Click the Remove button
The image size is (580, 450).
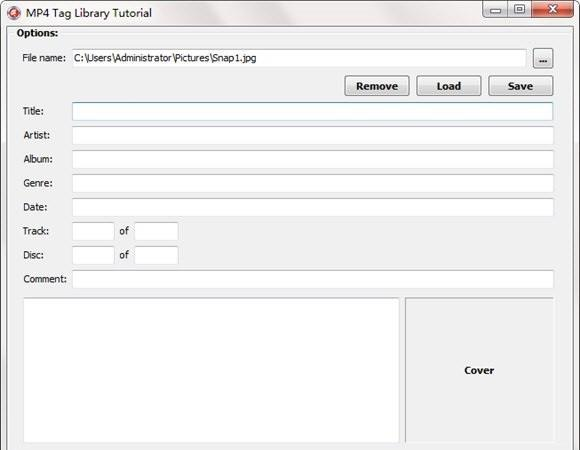377,86
